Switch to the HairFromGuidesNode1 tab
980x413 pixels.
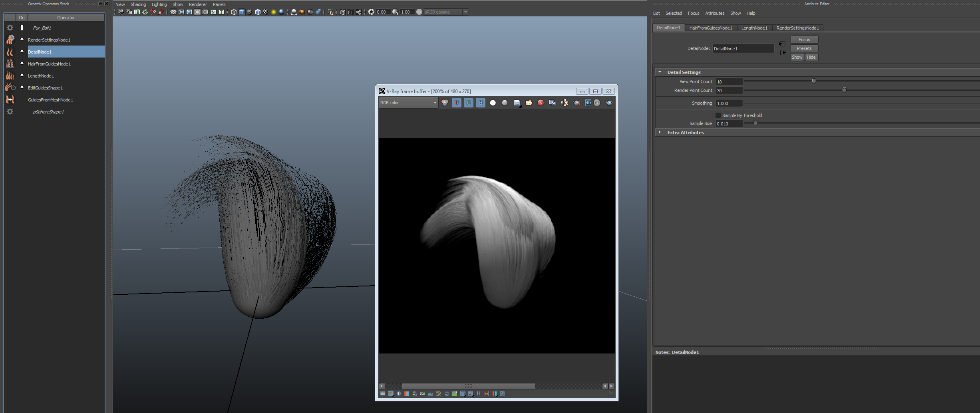[710, 28]
